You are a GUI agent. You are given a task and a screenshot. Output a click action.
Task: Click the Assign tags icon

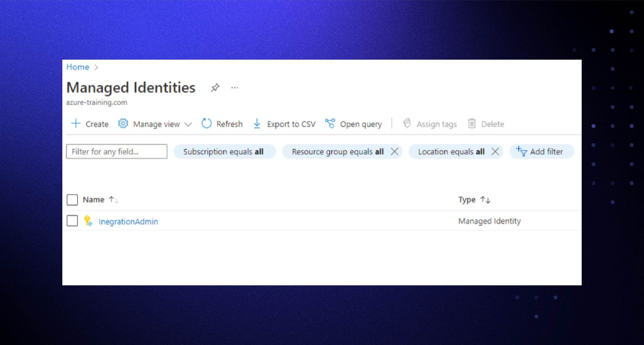click(406, 124)
